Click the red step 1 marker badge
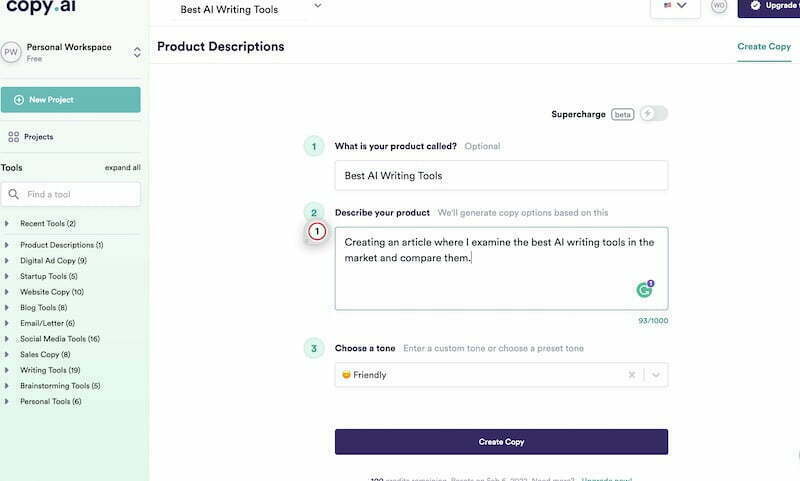 [x=317, y=232]
